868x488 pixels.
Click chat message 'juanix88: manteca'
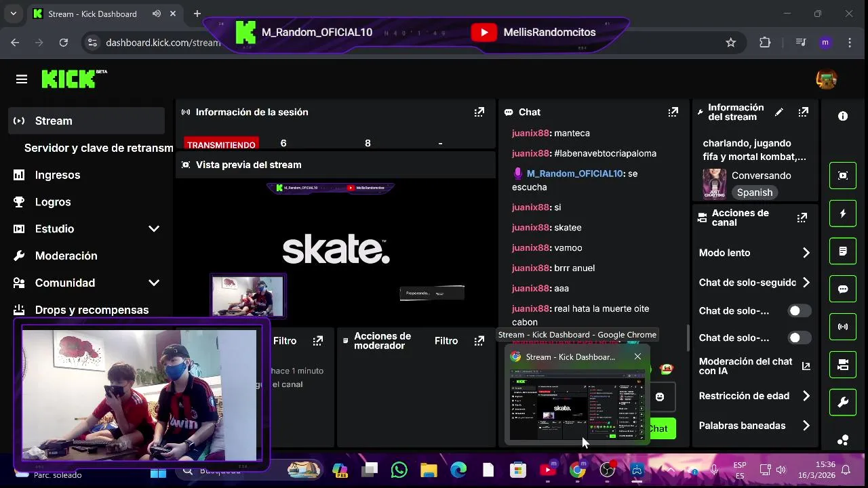(x=551, y=133)
